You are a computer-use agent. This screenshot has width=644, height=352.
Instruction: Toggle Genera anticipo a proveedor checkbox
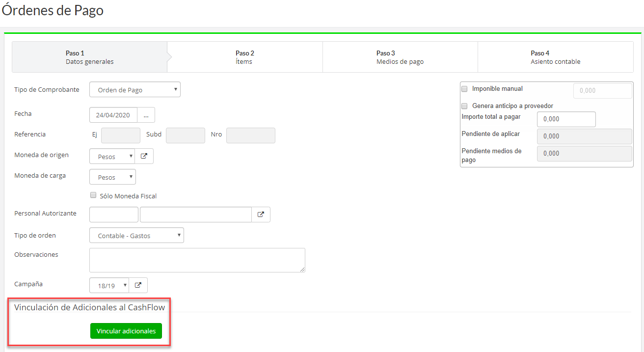point(464,106)
